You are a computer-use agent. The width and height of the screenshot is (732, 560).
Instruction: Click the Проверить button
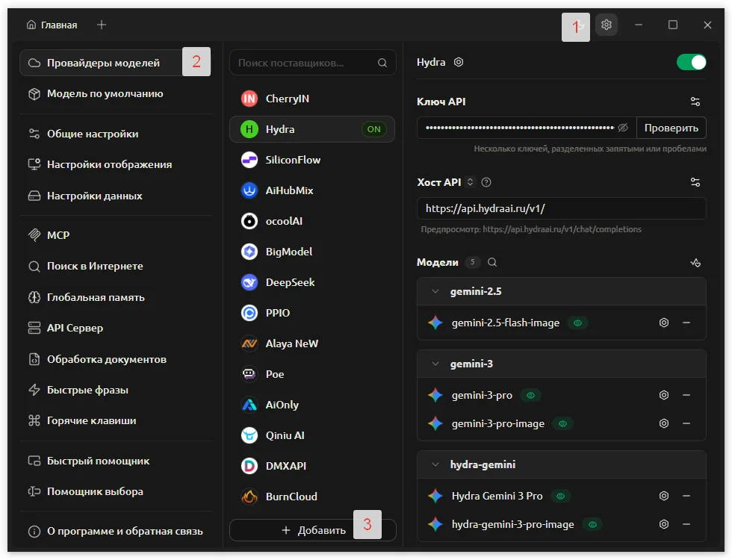point(671,128)
